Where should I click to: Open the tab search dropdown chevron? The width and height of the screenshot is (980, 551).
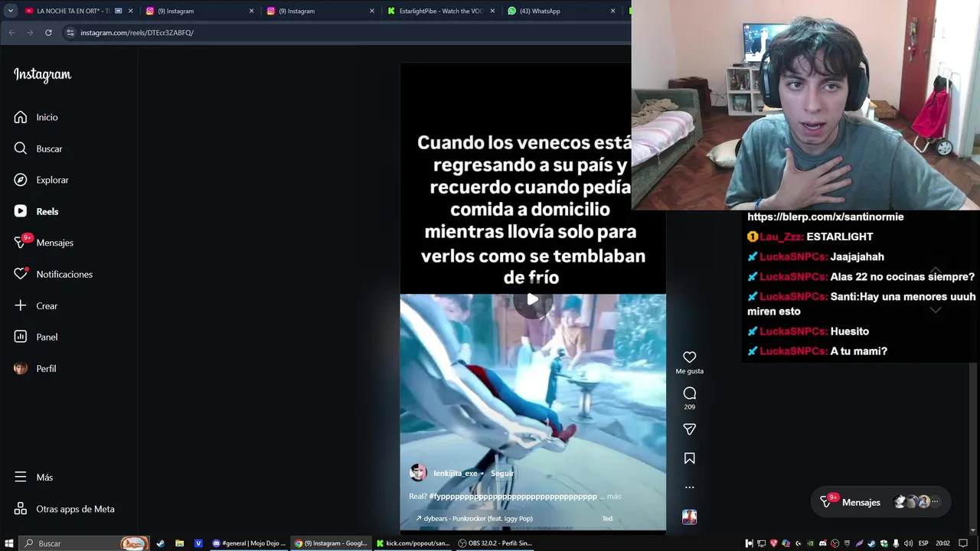pos(10,11)
